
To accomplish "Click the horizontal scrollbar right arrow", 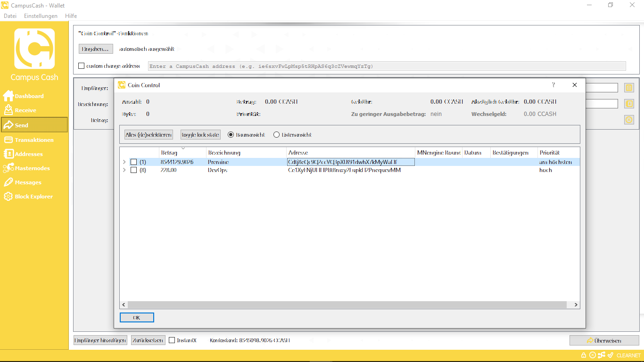I will coord(576,305).
